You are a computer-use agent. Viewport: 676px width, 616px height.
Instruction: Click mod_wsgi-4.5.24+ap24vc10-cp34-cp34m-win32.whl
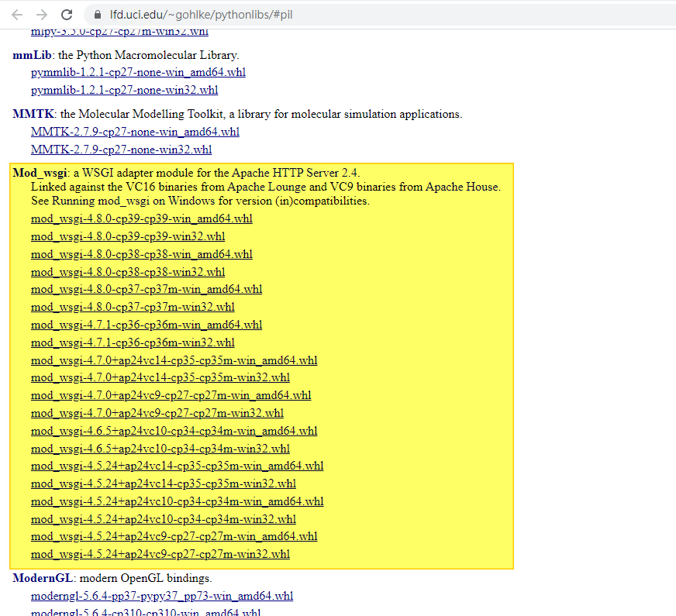(164, 519)
